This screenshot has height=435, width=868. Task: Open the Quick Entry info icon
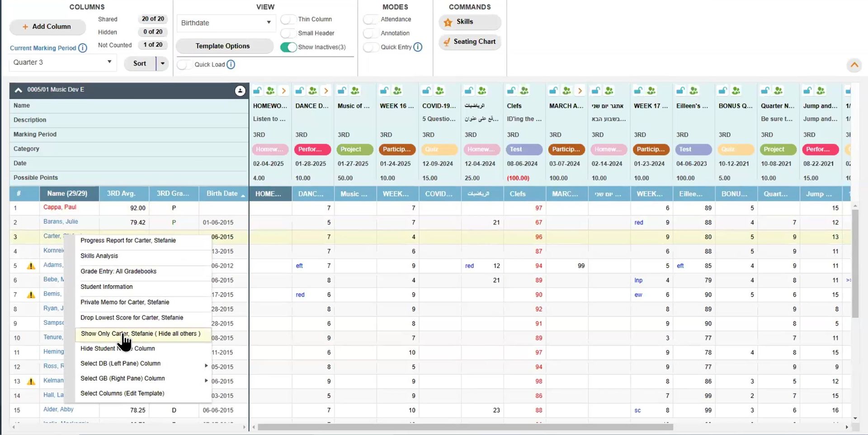[x=418, y=47]
